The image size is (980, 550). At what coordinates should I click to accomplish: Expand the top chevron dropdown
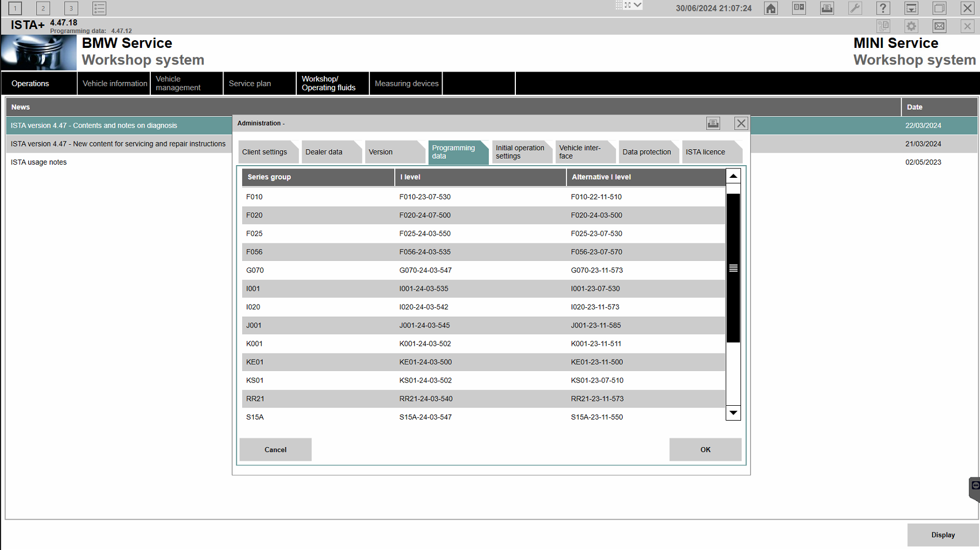tap(638, 5)
